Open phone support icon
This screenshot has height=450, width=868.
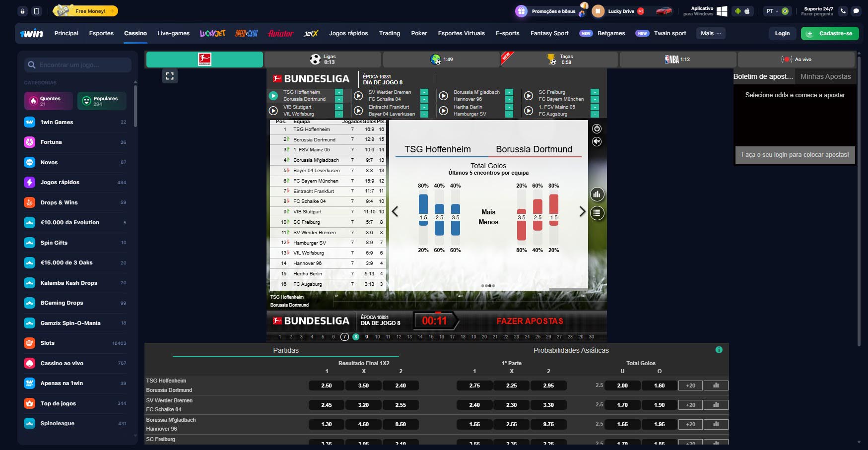[843, 11]
